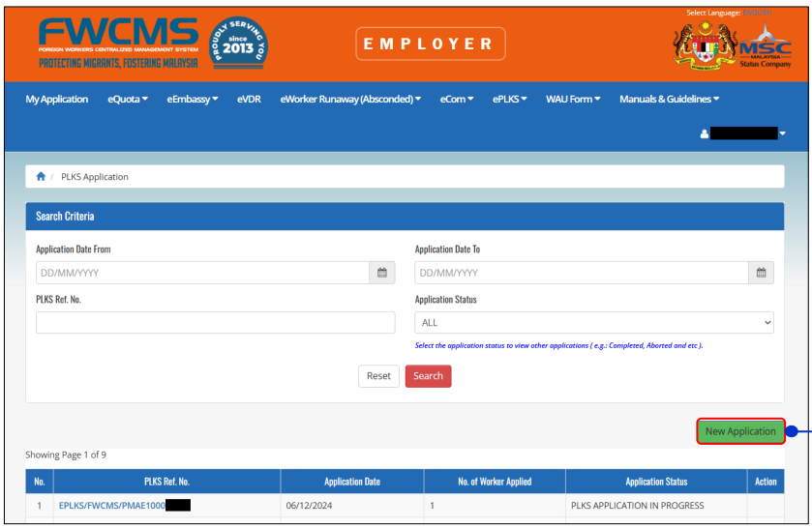Image resolution: width=812 pixels, height=528 pixels.
Task: Click 'Showing Page 1 of 9' text
Action: point(66,455)
